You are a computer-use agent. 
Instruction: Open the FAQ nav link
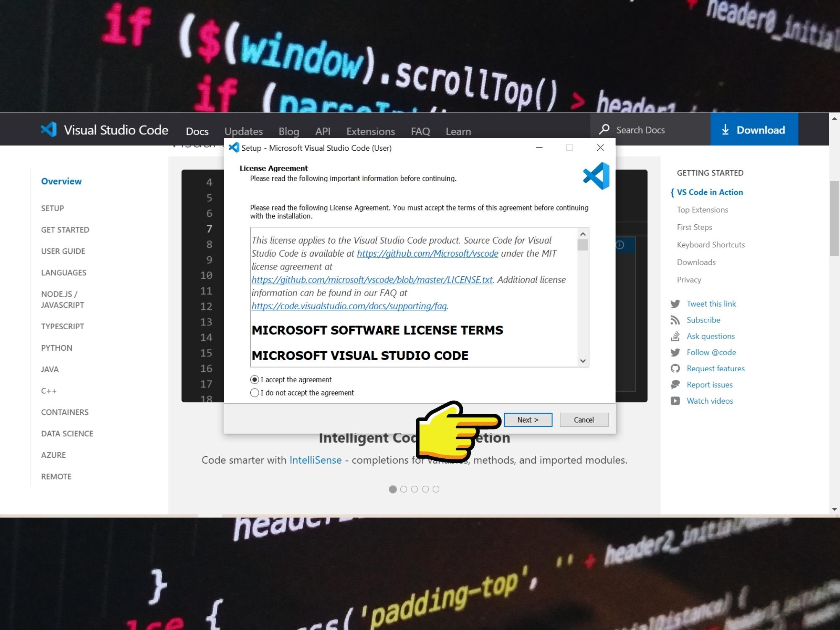[x=420, y=131]
